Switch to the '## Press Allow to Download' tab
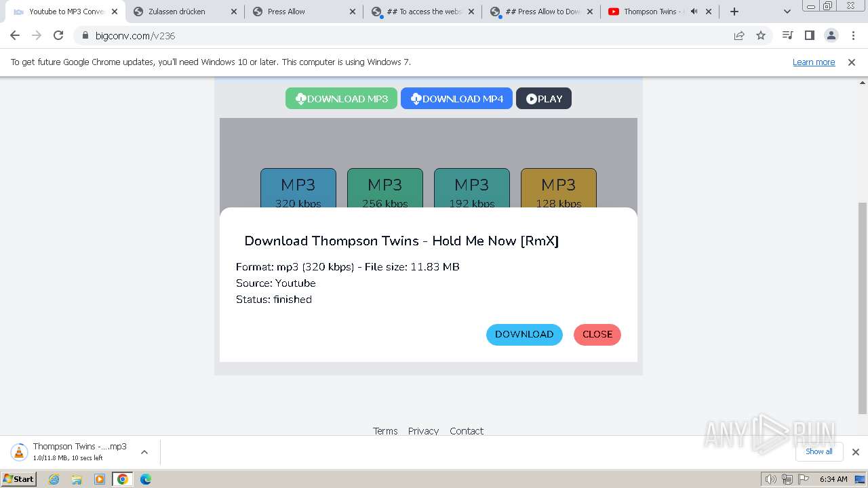 pyautogui.click(x=534, y=12)
